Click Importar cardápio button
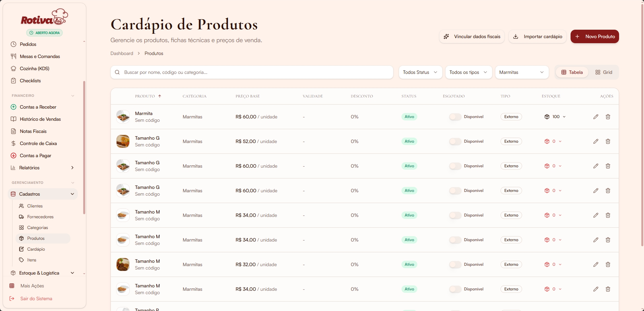The width and height of the screenshot is (644, 311). [x=538, y=36]
